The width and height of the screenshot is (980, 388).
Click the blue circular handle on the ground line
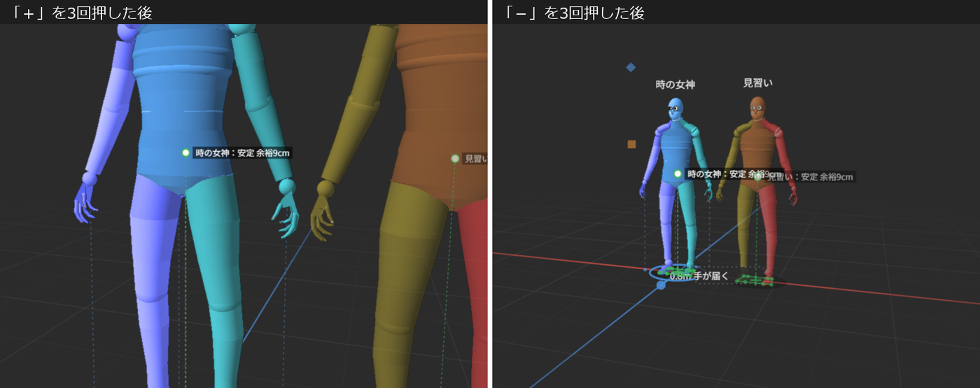pyautogui.click(x=661, y=285)
